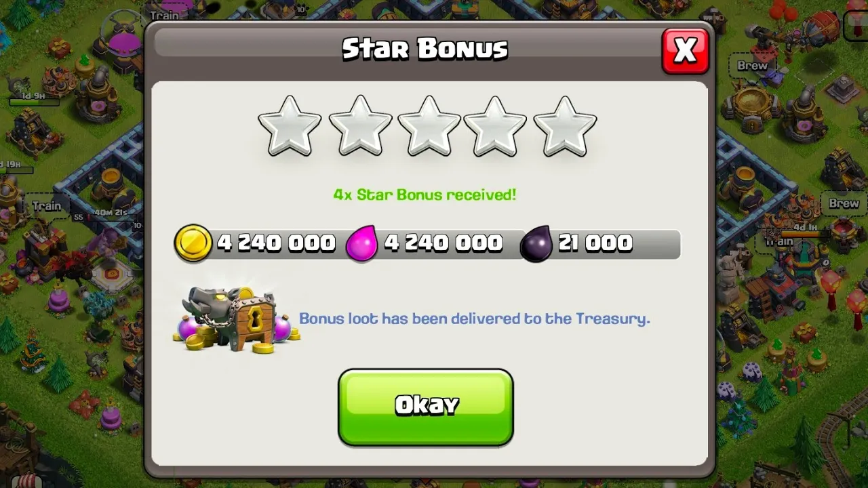Click the dark elixir drop icon
This screenshot has width=868, height=488.
point(536,244)
